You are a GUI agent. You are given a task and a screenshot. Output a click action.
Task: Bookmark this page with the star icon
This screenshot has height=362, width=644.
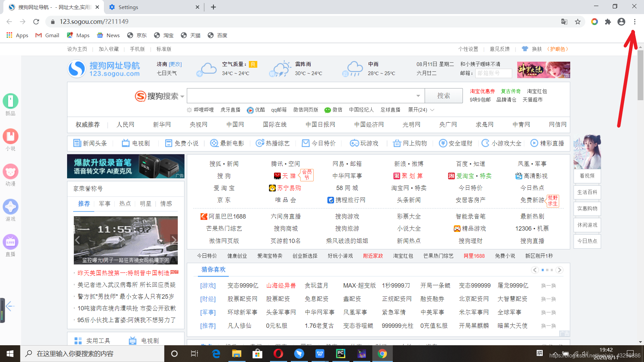(x=578, y=22)
